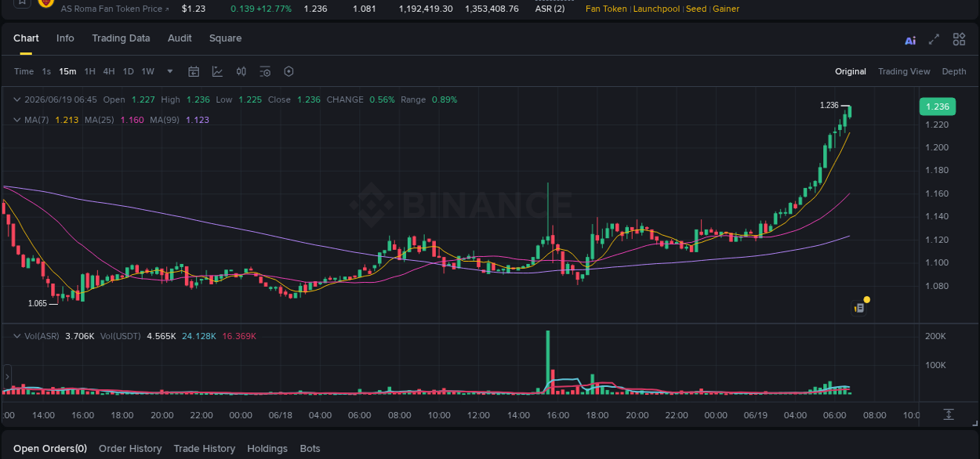Click the news marker icon on chart
Viewport: 980px width, 459px height.
click(x=860, y=307)
